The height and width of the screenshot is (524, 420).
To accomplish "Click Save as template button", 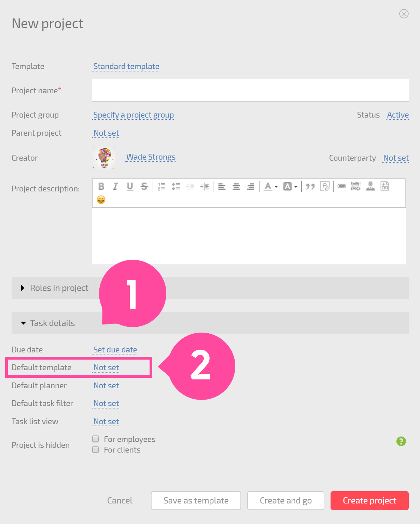I will click(x=196, y=500).
